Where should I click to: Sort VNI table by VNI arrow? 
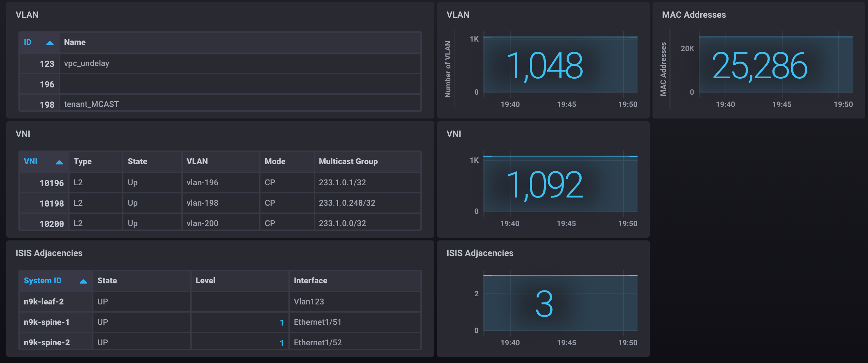(x=59, y=162)
